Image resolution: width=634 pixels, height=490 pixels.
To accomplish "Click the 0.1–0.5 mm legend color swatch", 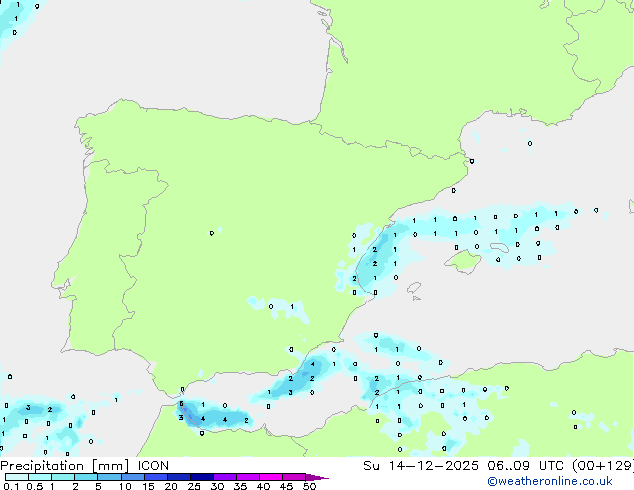I will tap(17, 477).
